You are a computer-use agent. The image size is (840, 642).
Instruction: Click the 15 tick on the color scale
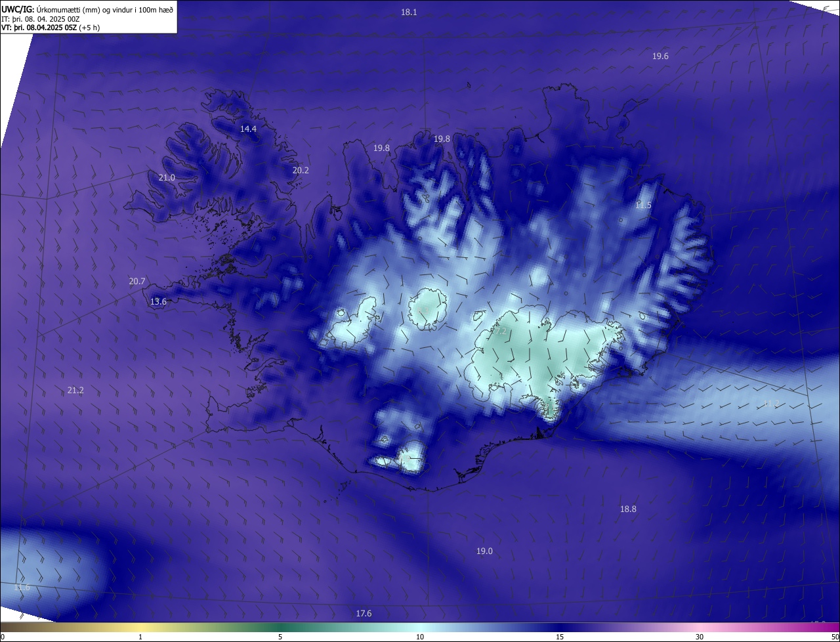[560, 637]
